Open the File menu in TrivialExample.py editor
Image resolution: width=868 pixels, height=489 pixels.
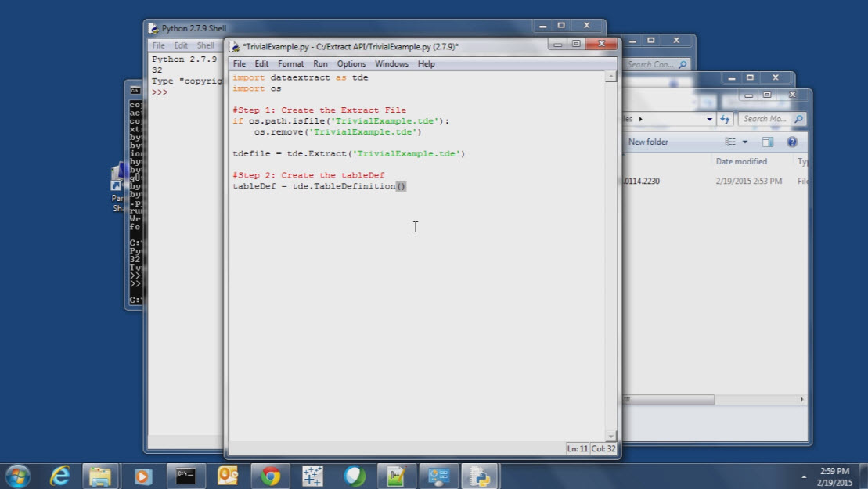click(240, 63)
